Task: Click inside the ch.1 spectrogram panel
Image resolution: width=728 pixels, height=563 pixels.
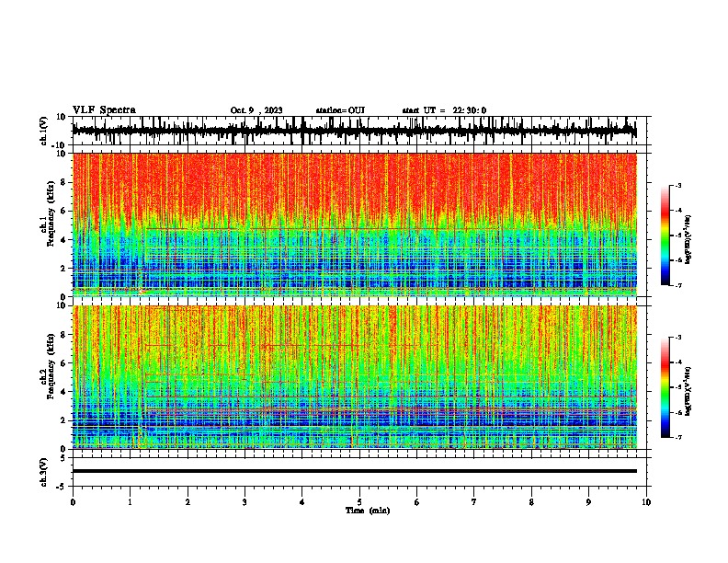Action: pos(354,224)
